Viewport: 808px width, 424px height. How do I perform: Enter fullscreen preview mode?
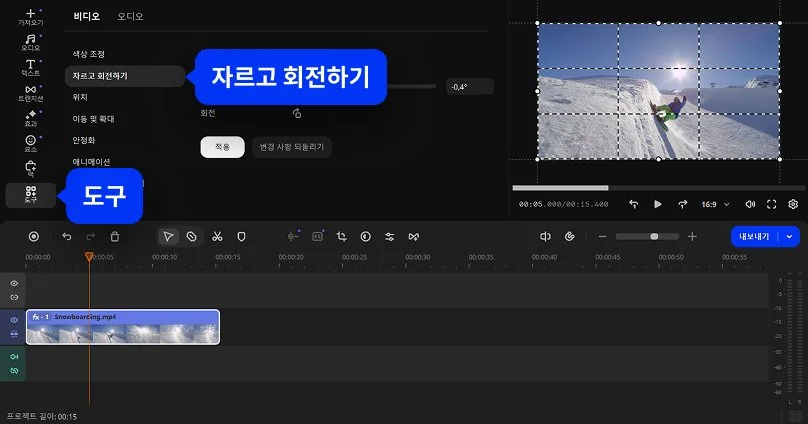[x=771, y=204]
